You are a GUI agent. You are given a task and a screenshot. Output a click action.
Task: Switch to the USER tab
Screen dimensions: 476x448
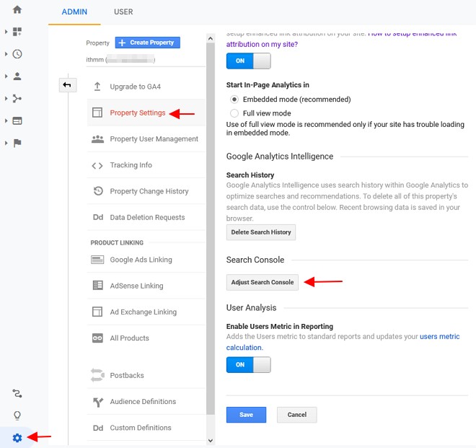click(123, 12)
